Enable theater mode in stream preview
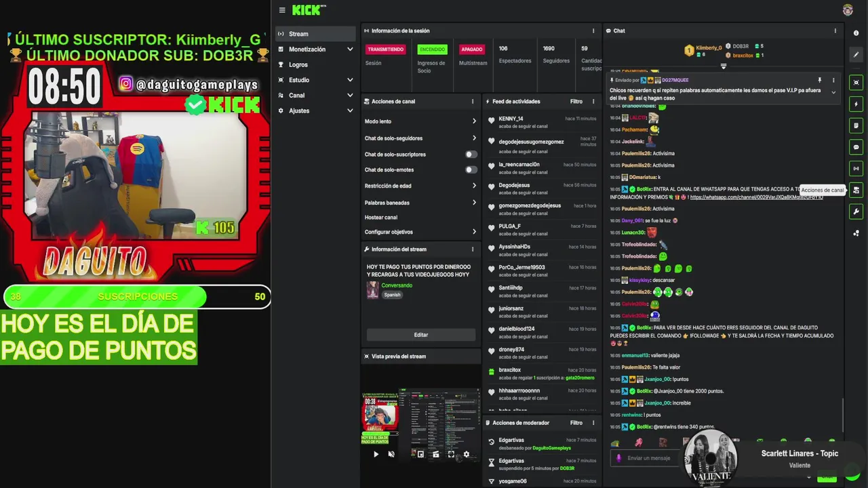868x488 pixels. [x=436, y=454]
